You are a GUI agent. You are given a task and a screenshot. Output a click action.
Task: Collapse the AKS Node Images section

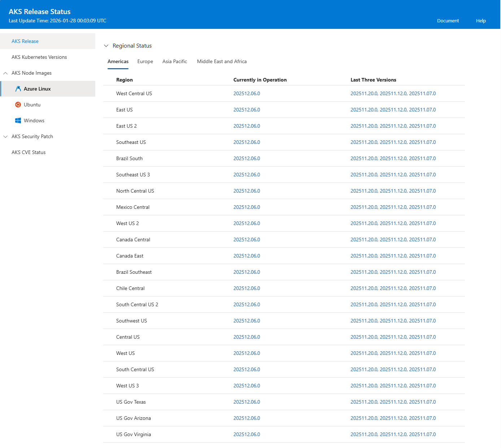(x=5, y=73)
